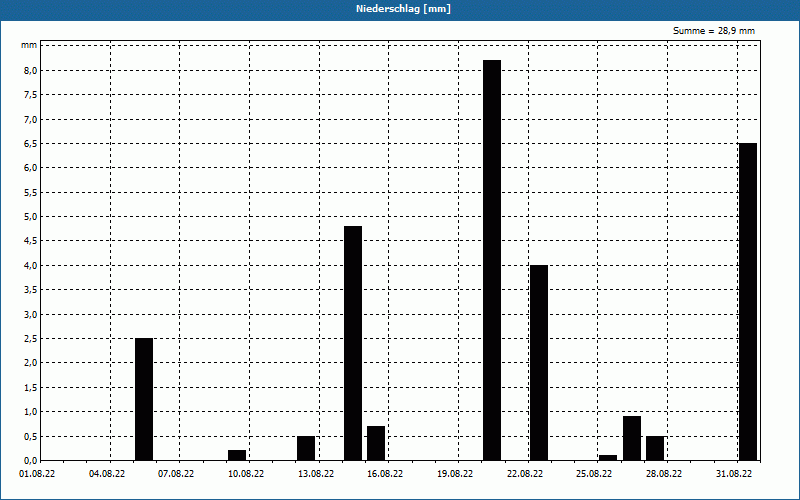Click the 2,5 mm bar after 04.08.22
800x500 pixels.
tap(144, 399)
